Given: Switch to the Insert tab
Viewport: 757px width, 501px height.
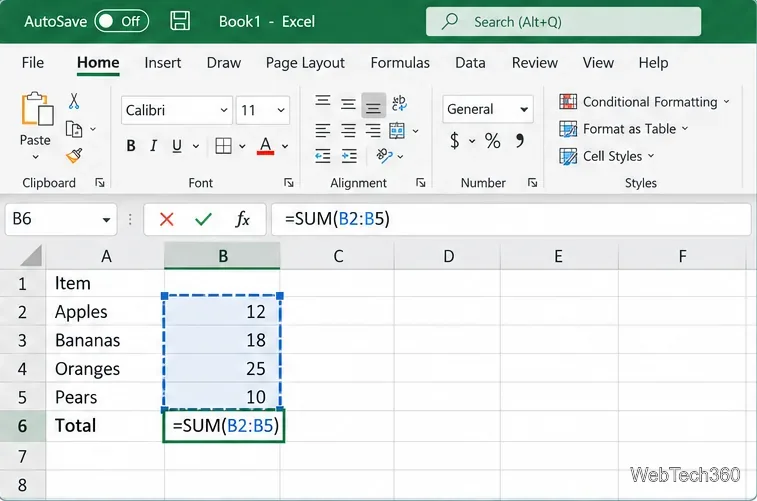Looking at the screenshot, I should [x=163, y=63].
